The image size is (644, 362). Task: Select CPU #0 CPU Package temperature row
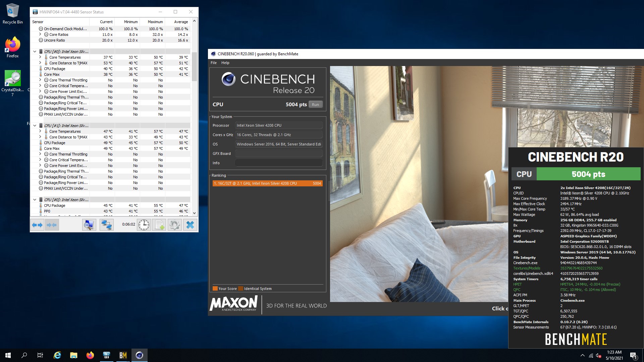pyautogui.click(x=111, y=69)
